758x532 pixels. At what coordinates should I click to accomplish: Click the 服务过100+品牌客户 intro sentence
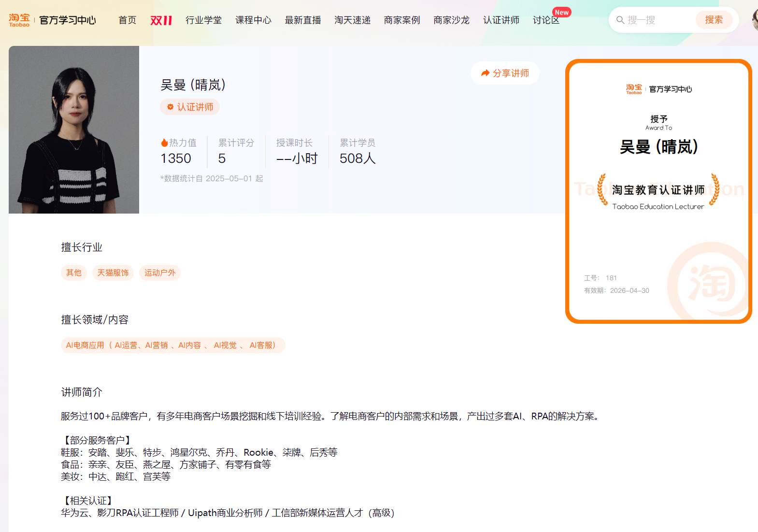pyautogui.click(x=331, y=416)
